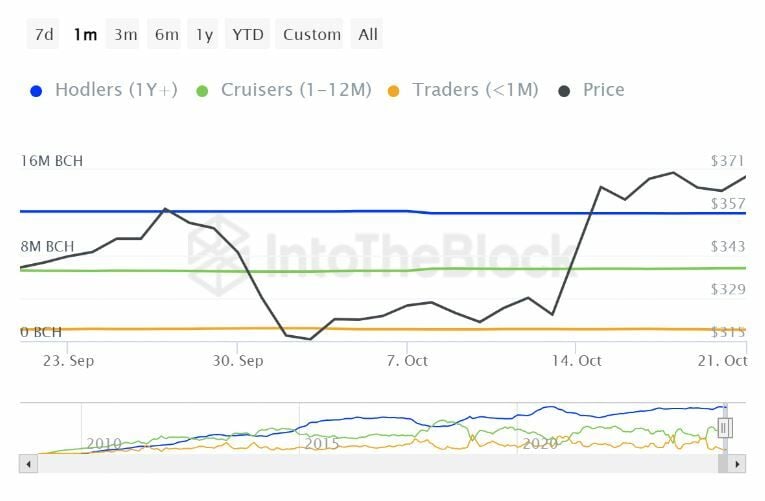Select the 7d time range
Viewport: 765px width, 501px height.
[45, 34]
